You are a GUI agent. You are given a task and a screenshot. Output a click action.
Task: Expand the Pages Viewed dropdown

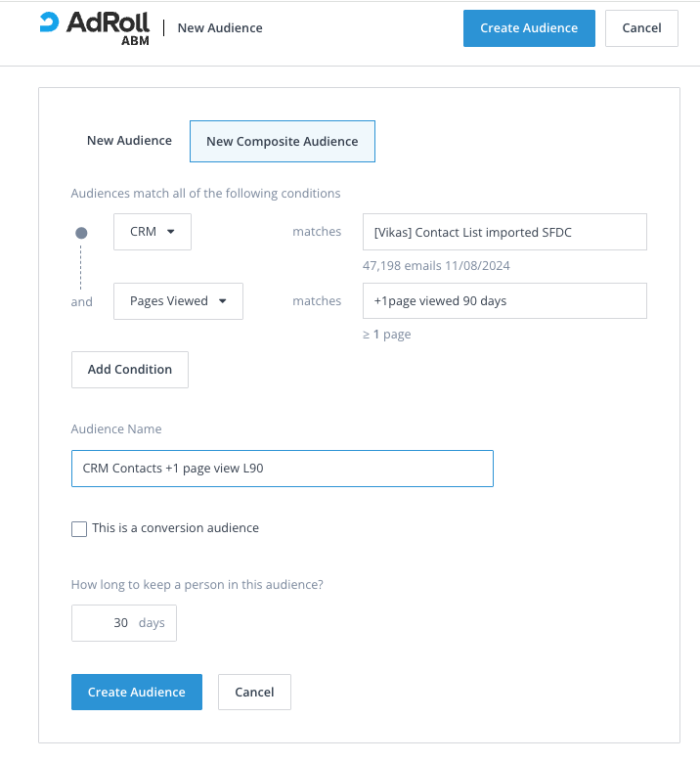178,301
